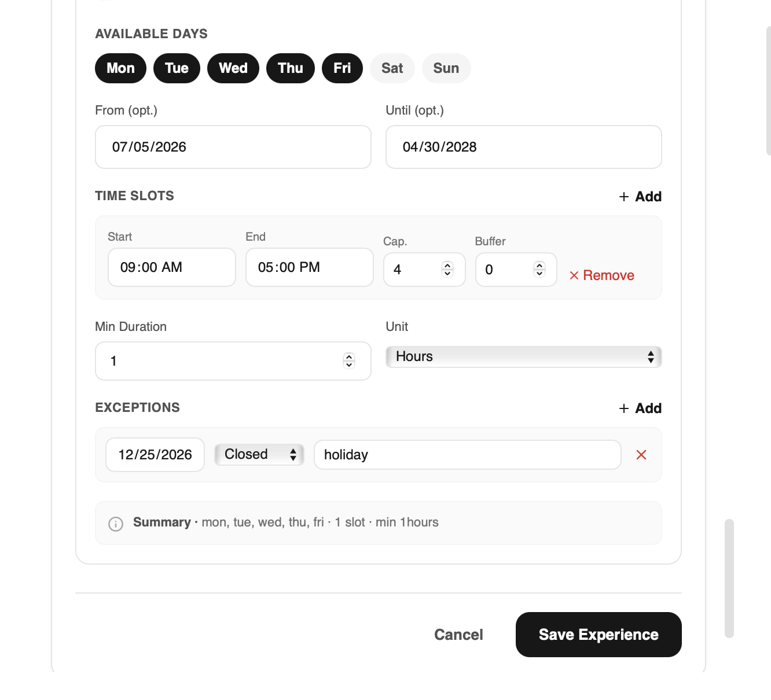
Task: Toggle Tue availability day
Action: 177,68
